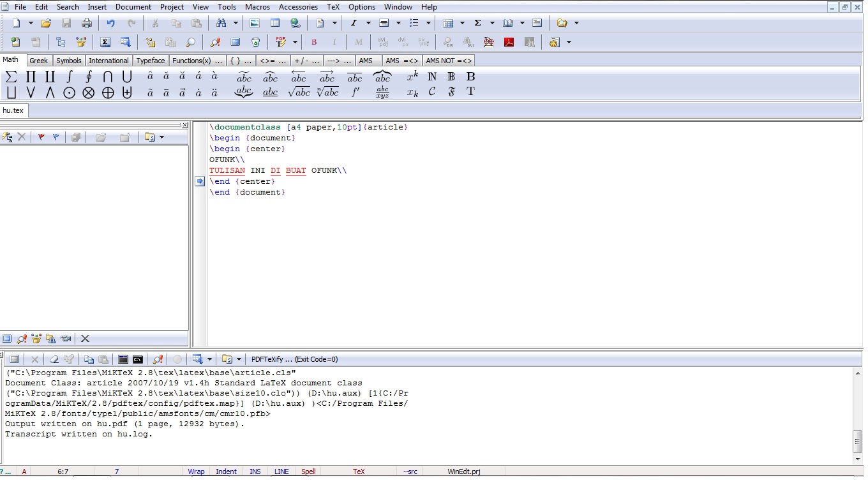Expand the table insert dropdown arrow
Viewport: 868px width, 490px height.
click(462, 24)
